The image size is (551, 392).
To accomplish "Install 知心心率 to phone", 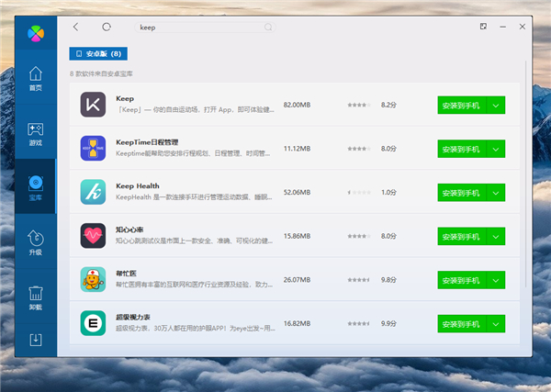I will pos(460,236).
